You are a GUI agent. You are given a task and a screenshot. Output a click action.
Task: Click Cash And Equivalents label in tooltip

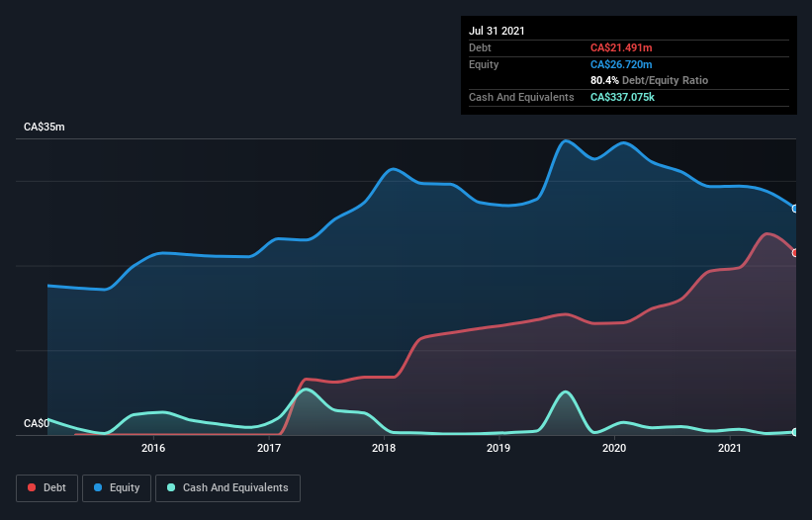click(x=521, y=97)
